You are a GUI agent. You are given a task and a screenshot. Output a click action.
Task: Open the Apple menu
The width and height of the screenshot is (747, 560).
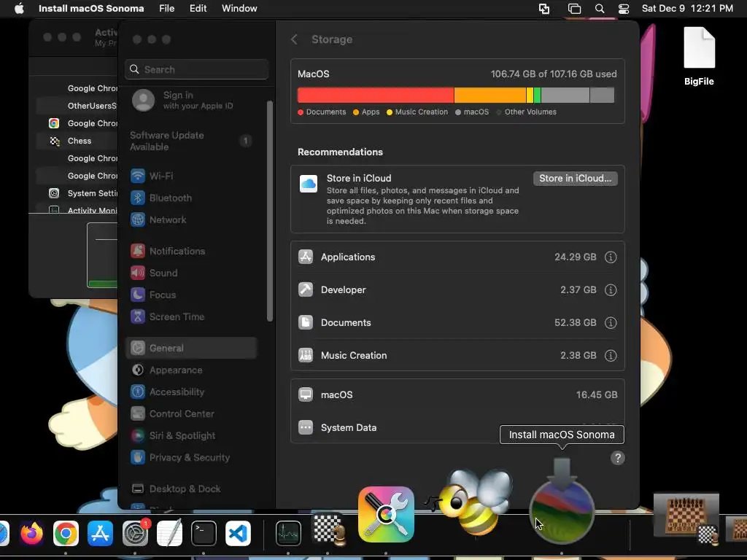pyautogui.click(x=19, y=9)
